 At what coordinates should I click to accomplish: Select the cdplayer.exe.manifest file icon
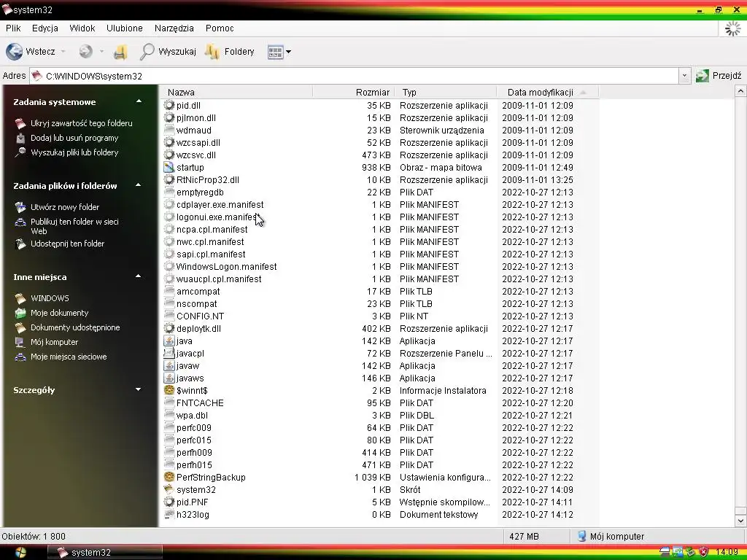(x=169, y=204)
